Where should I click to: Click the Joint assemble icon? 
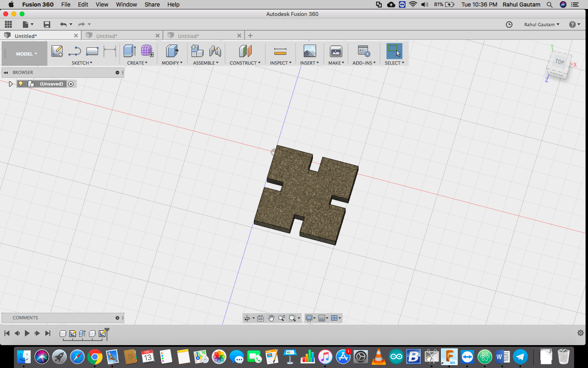tap(215, 51)
